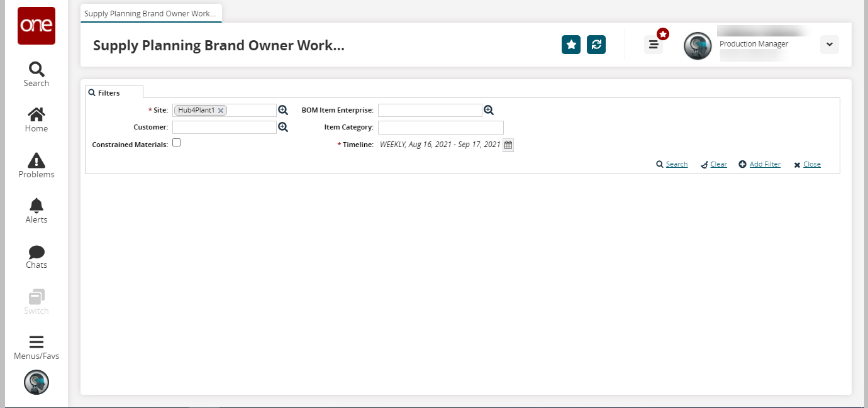Click the Switch icon in the sidebar
868x408 pixels.
pos(36,302)
